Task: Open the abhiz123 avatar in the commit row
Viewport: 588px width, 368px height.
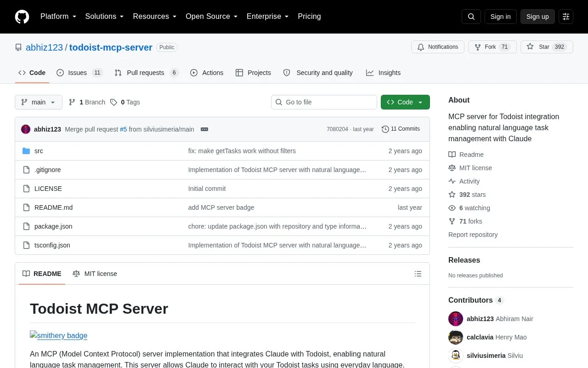Action: (x=26, y=129)
